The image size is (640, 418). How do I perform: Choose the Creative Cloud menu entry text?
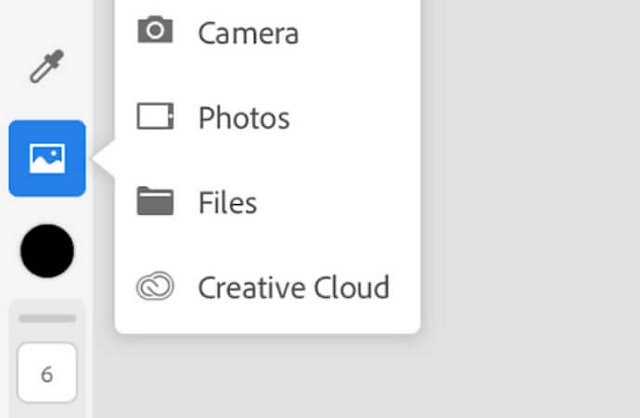(293, 288)
